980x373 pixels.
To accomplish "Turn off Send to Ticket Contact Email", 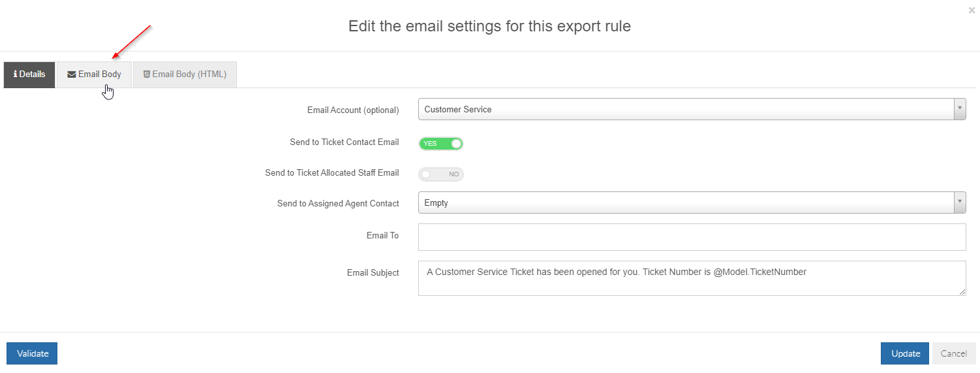I will pos(441,144).
